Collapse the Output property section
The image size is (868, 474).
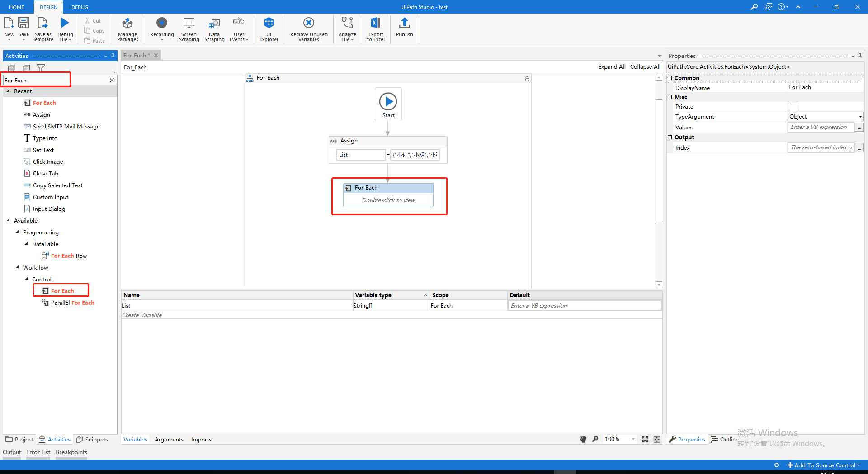(670, 137)
